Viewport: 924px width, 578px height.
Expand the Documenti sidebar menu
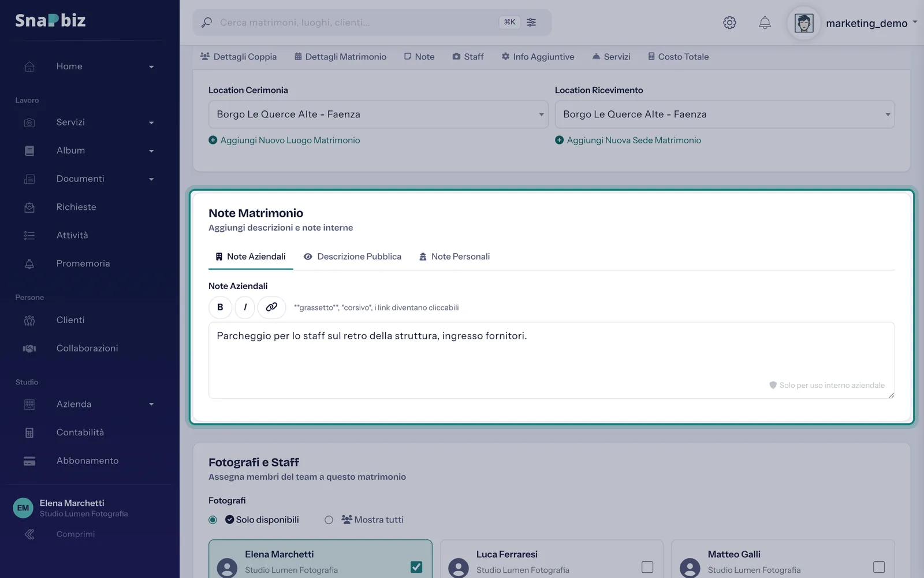[151, 180]
